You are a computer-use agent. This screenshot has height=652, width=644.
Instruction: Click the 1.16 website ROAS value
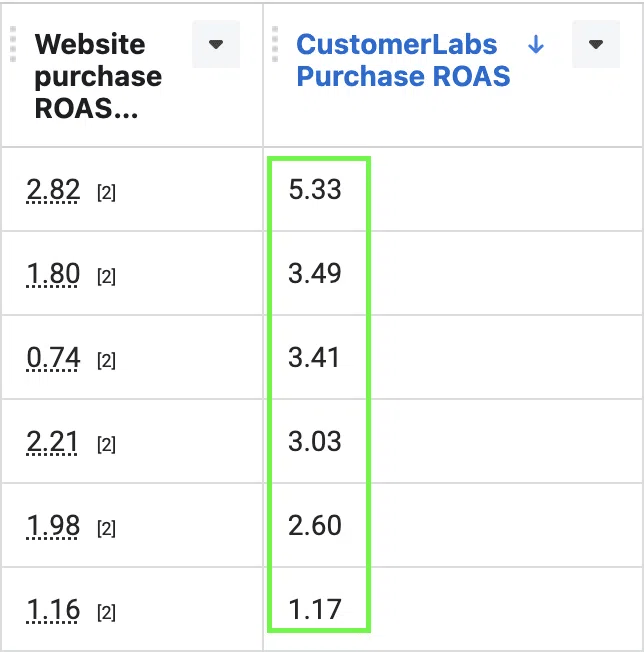point(53,610)
